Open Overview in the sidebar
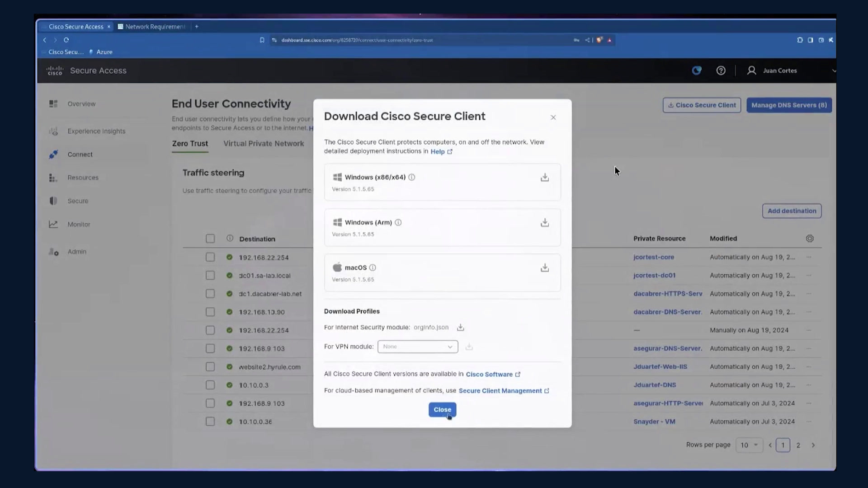This screenshot has height=488, width=868. point(81,104)
